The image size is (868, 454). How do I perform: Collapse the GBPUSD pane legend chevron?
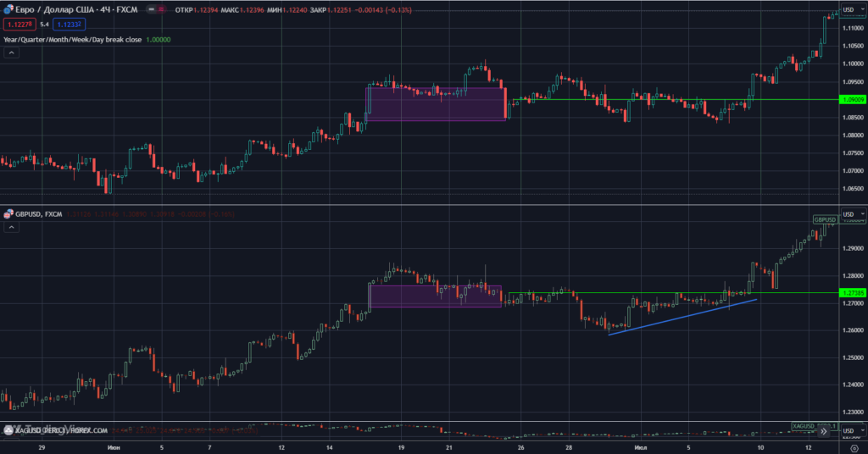tap(12, 229)
